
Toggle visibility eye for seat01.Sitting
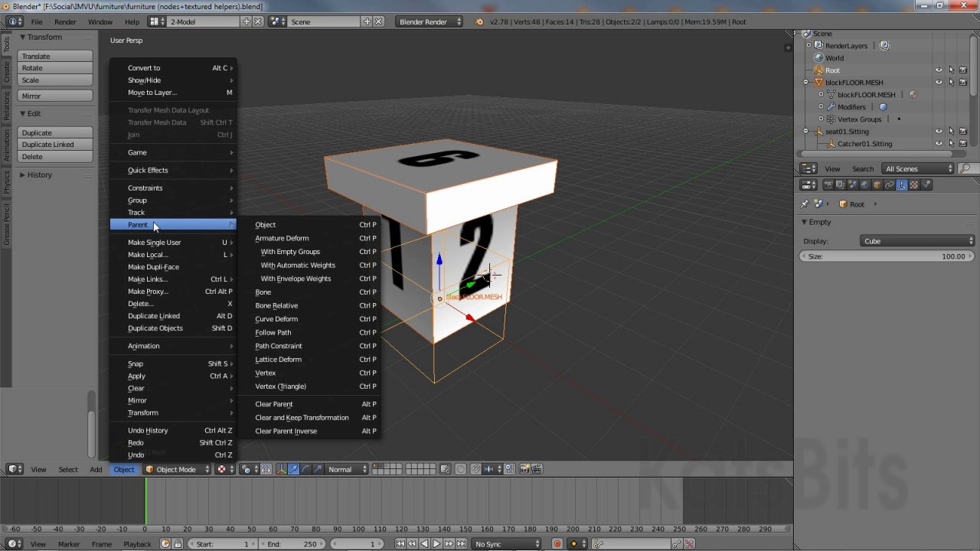[x=939, y=132]
